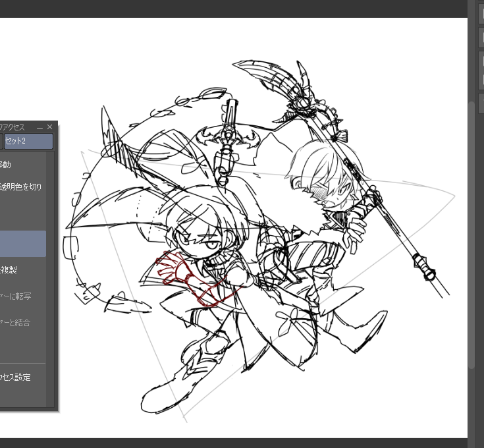The height and width of the screenshot is (448, 484).
Task: Click the greyed item ending in に転写
Action: tap(23, 296)
